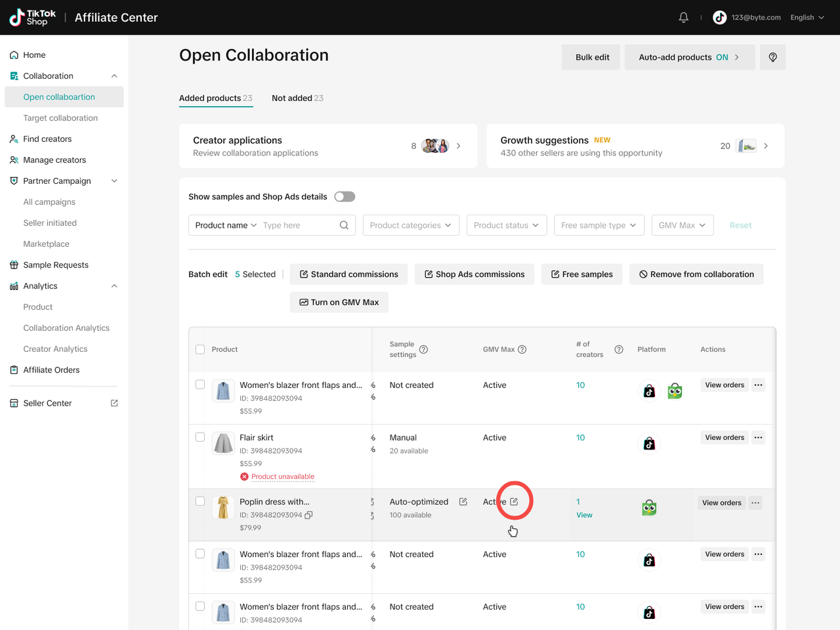
Task: Click the help question mark button
Action: pos(772,57)
